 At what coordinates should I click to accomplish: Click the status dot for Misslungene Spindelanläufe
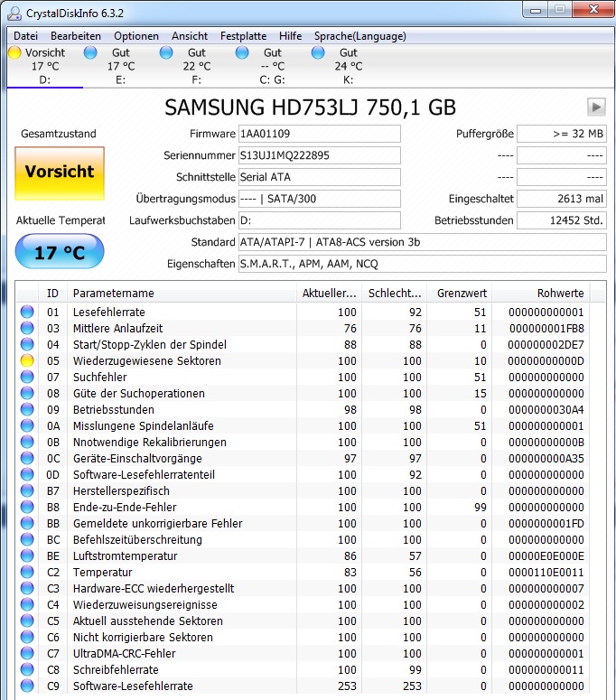27,425
